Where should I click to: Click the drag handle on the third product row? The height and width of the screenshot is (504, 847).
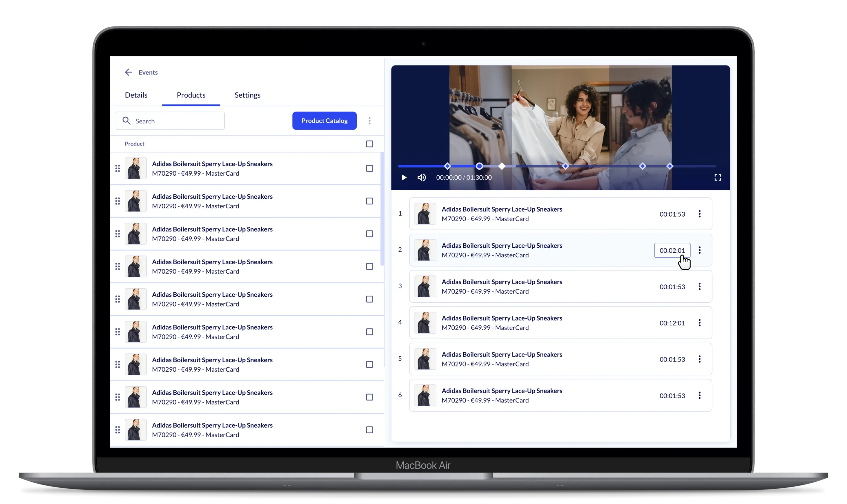click(x=117, y=234)
